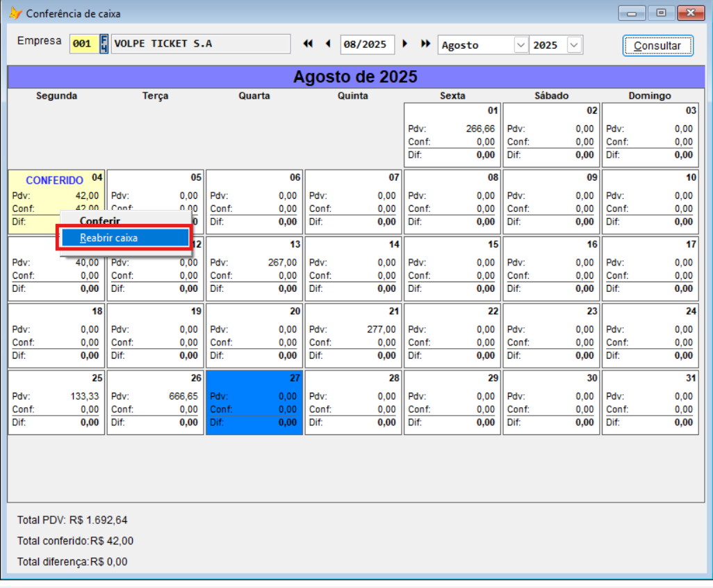Viewport: 713px width, 588px height.
Task: Select 'Reabrir caixa' from context menu
Action: (x=124, y=238)
